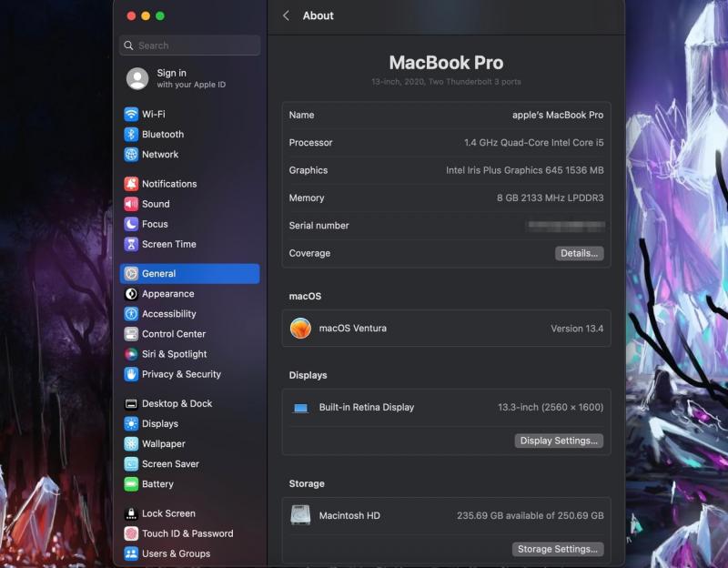Open Lock Screen icon

pyautogui.click(x=131, y=513)
